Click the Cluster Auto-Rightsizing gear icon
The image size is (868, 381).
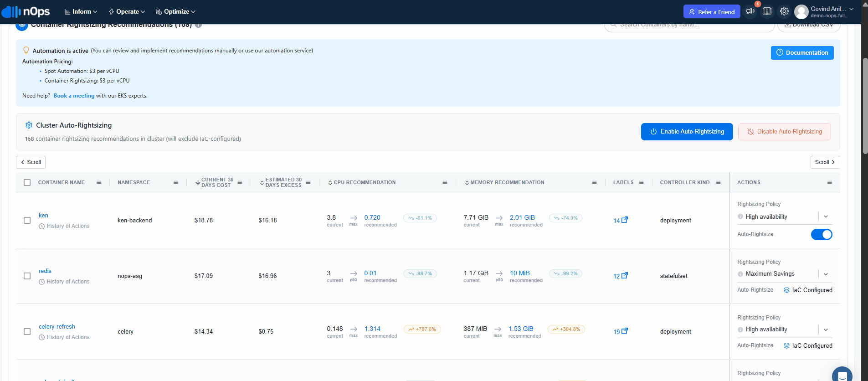click(29, 125)
